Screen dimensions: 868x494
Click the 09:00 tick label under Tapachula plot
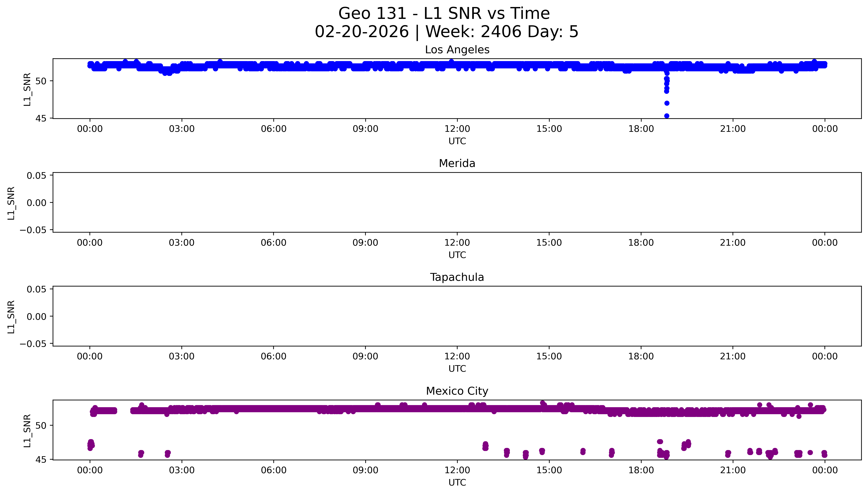[x=365, y=357]
